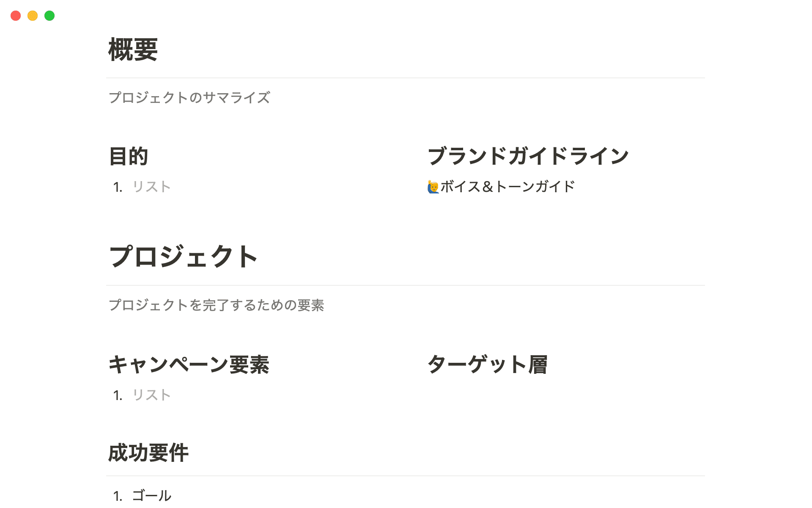Viewport: 812px width, 508px height.
Task: Select the ブランドガイドライン column heading
Action: pyautogui.click(x=528, y=155)
